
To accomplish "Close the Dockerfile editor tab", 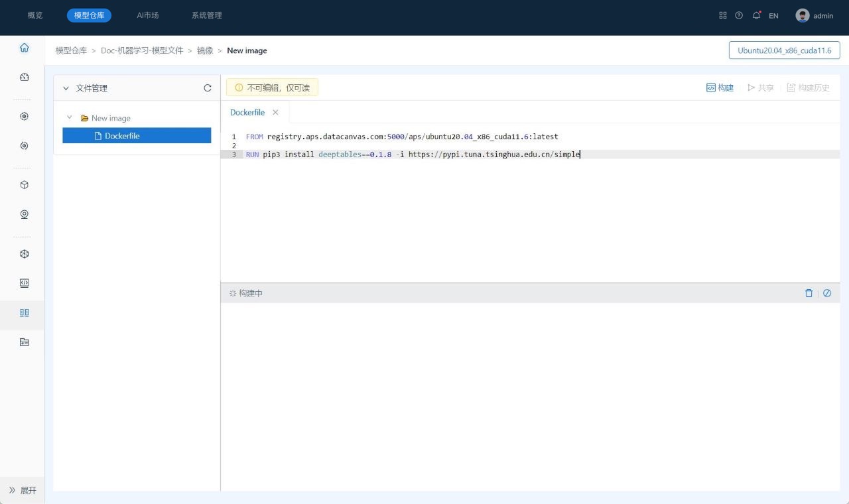I will pos(275,113).
